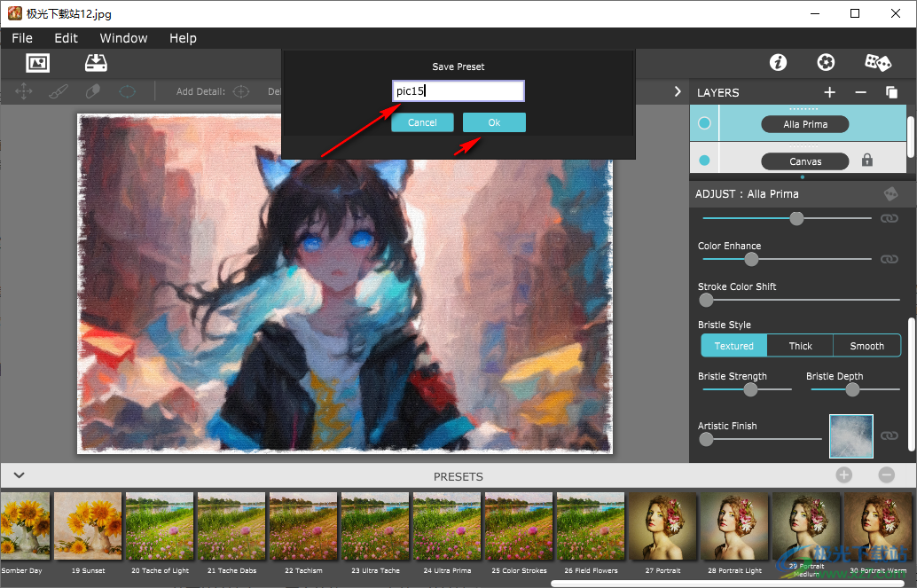Enable the Thick bristle style
This screenshot has height=588, width=917.
tap(800, 346)
